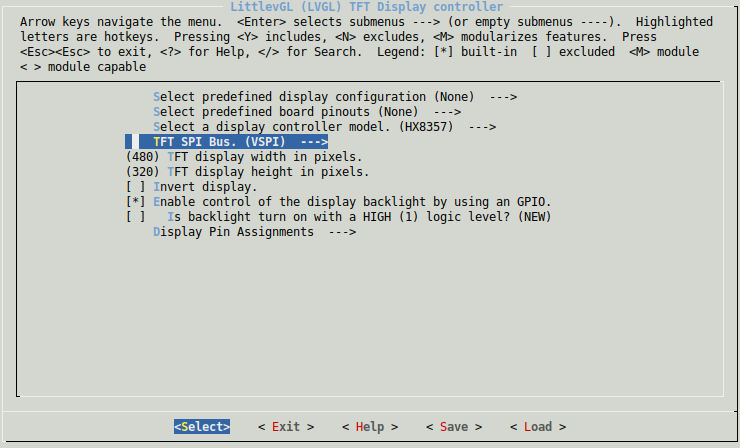Click the Select button
740x448 pixels.
pos(202,427)
